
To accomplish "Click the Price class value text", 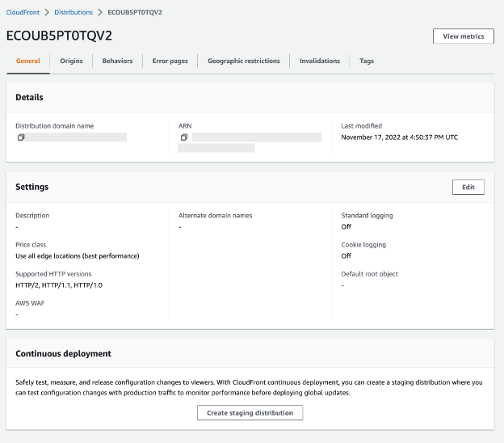I will coord(78,255).
